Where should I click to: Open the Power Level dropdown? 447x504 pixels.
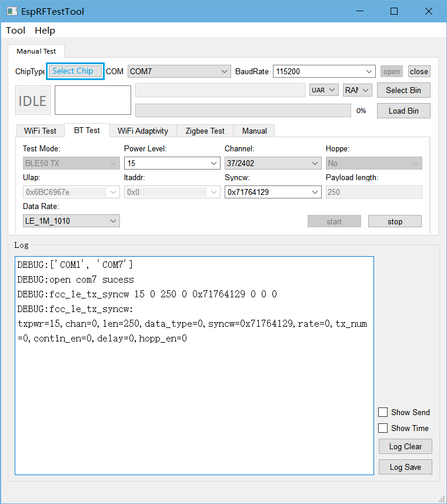point(172,163)
